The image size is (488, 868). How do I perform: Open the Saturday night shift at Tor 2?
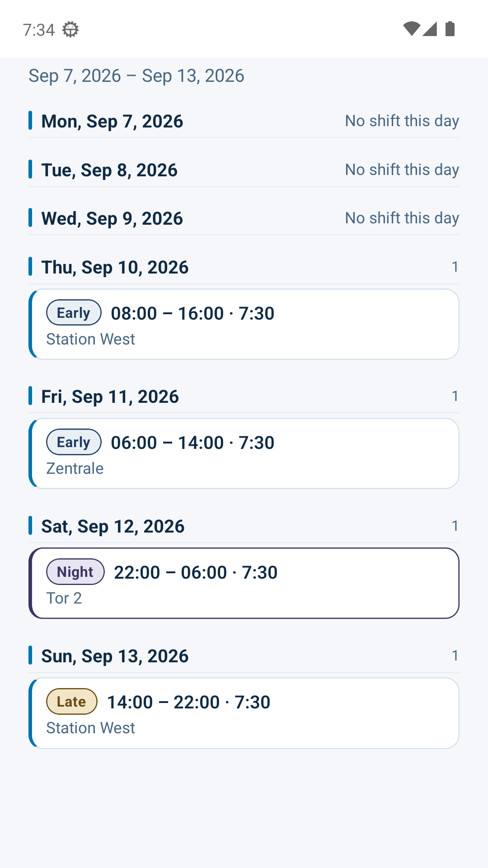coord(244,583)
